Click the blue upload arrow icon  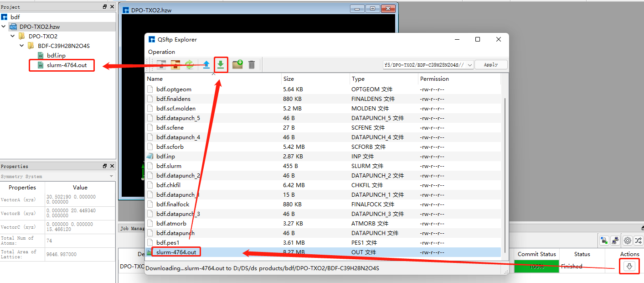pos(206,64)
